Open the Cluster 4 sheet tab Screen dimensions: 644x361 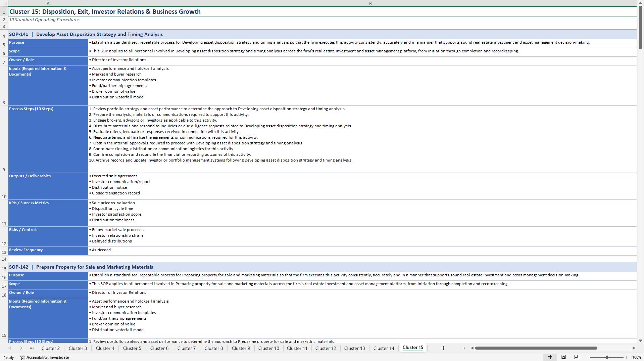tap(105, 348)
